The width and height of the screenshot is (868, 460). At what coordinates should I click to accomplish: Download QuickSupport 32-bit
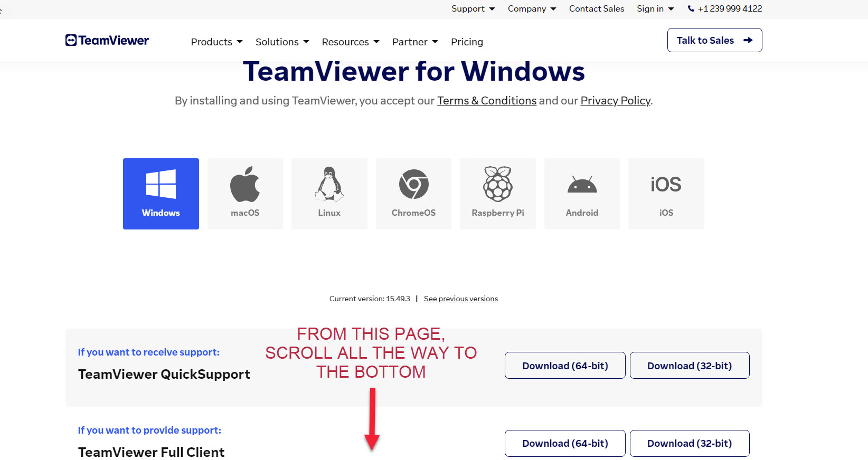(x=690, y=365)
